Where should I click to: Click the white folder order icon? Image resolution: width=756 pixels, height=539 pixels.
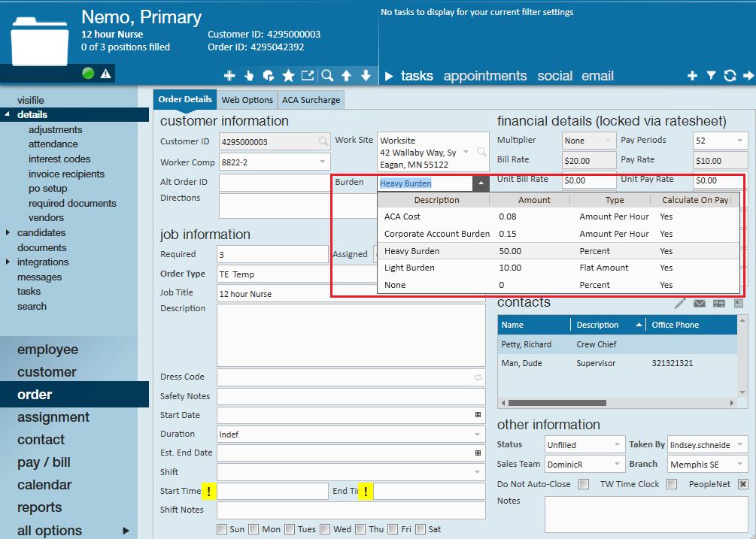pyautogui.click(x=40, y=41)
